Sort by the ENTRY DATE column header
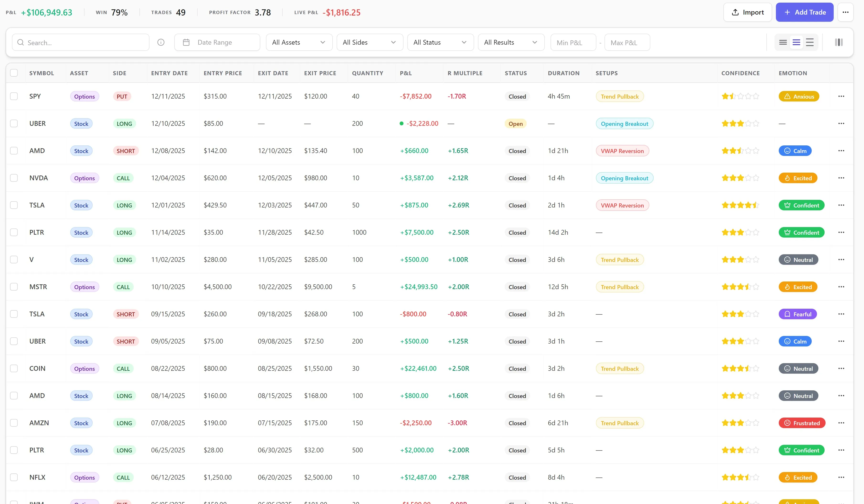 [169, 73]
